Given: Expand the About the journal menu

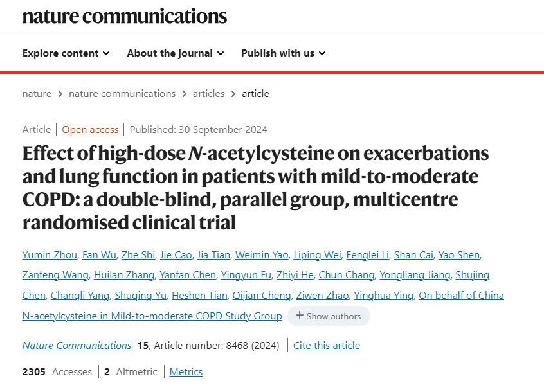Looking at the screenshot, I should pyautogui.click(x=175, y=53).
